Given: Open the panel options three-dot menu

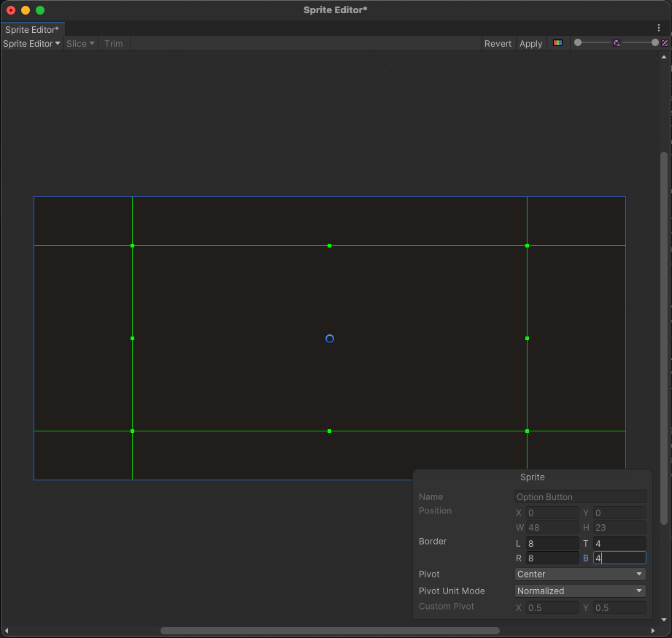Looking at the screenshot, I should [659, 27].
